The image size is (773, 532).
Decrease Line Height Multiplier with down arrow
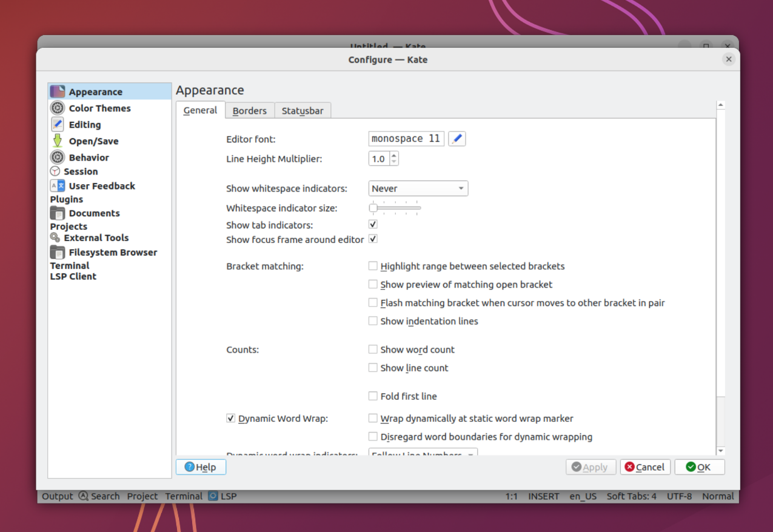(394, 162)
